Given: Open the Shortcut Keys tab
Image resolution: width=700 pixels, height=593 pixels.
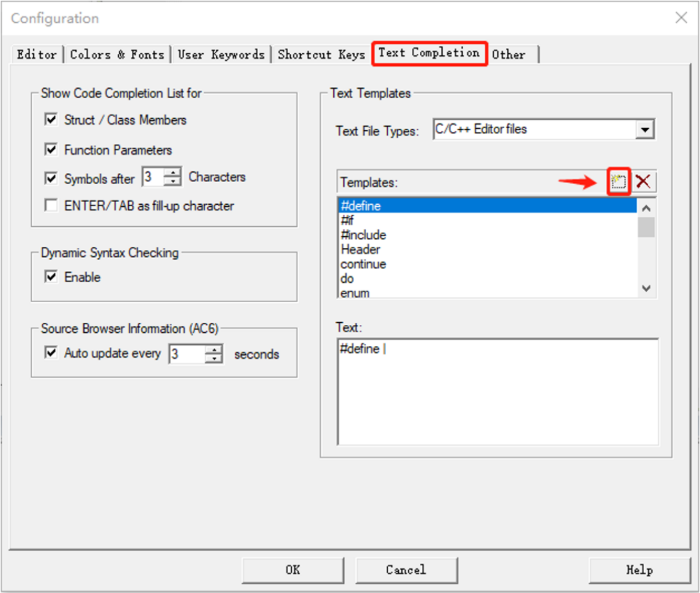Looking at the screenshot, I should (x=321, y=55).
